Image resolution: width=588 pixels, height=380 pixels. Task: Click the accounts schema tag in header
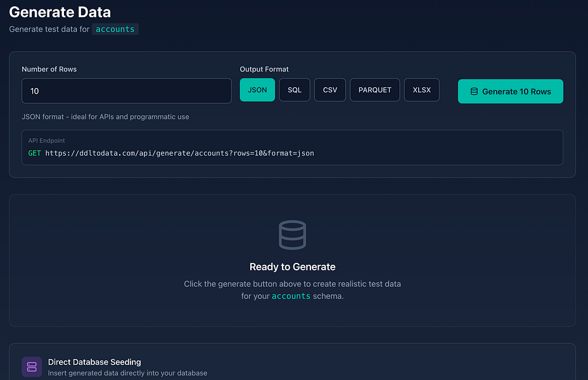click(115, 29)
